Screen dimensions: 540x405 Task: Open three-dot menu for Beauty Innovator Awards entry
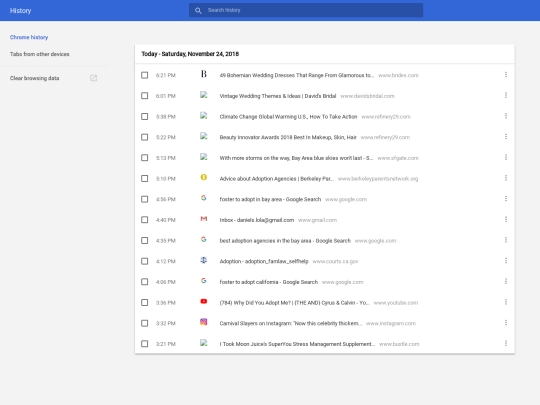tap(506, 137)
